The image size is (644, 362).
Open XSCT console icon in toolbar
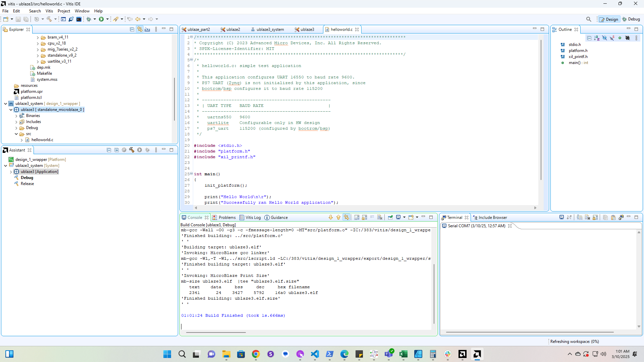click(63, 19)
